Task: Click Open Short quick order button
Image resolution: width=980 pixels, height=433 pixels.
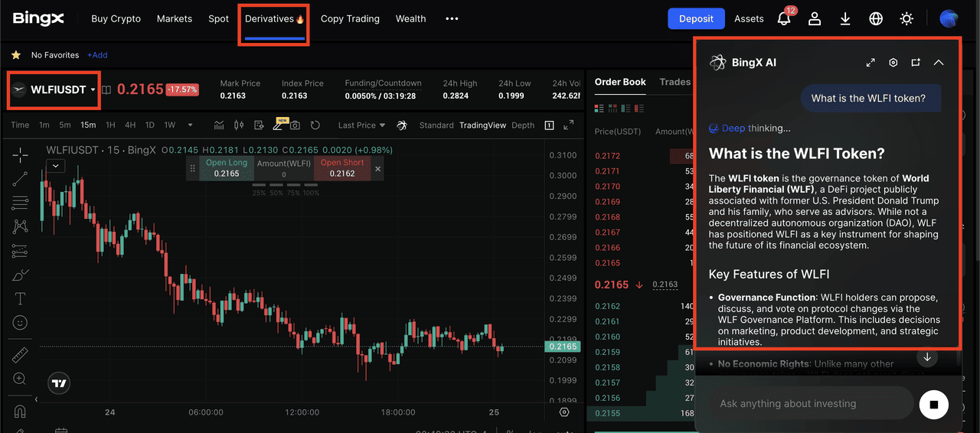Action: pos(342,168)
